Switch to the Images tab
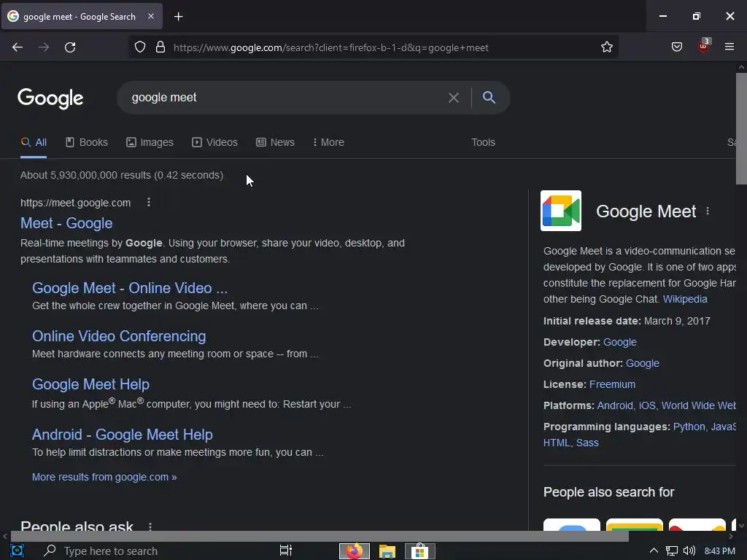 150,142
